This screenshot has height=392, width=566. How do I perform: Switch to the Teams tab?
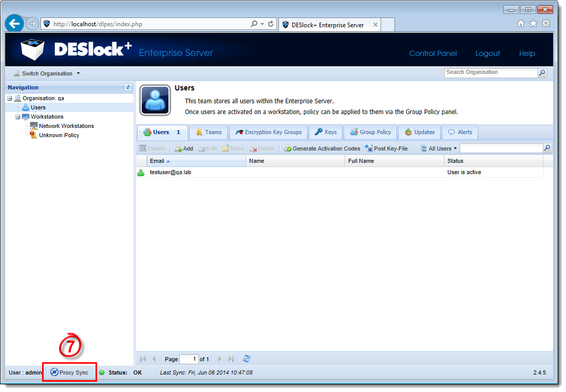point(209,132)
